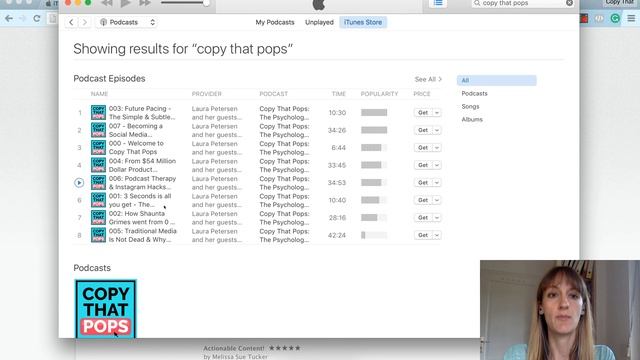Click the Apple logo in iTunes display
This screenshot has width=640, height=360.
(x=318, y=4)
